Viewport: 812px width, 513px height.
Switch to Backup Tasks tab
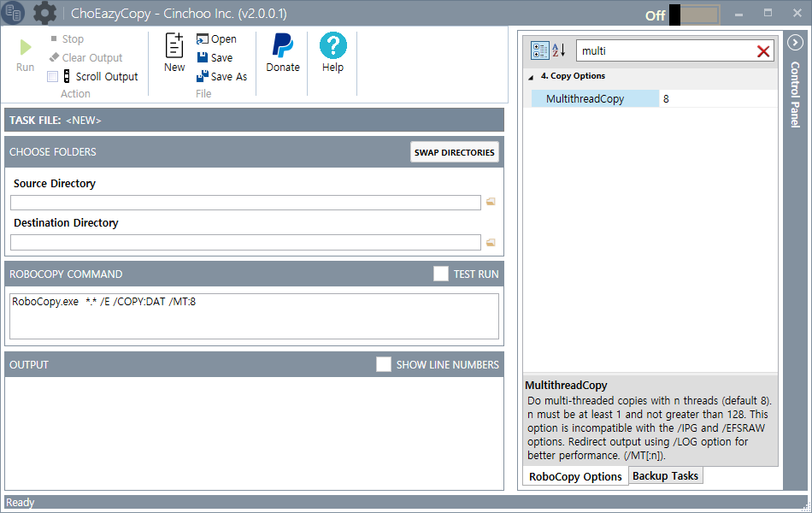666,475
